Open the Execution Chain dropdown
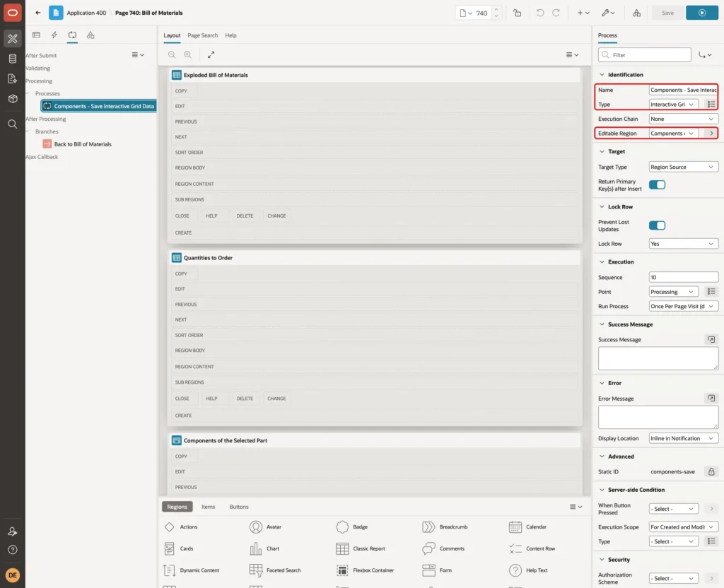This screenshot has width=724, height=588. point(684,119)
